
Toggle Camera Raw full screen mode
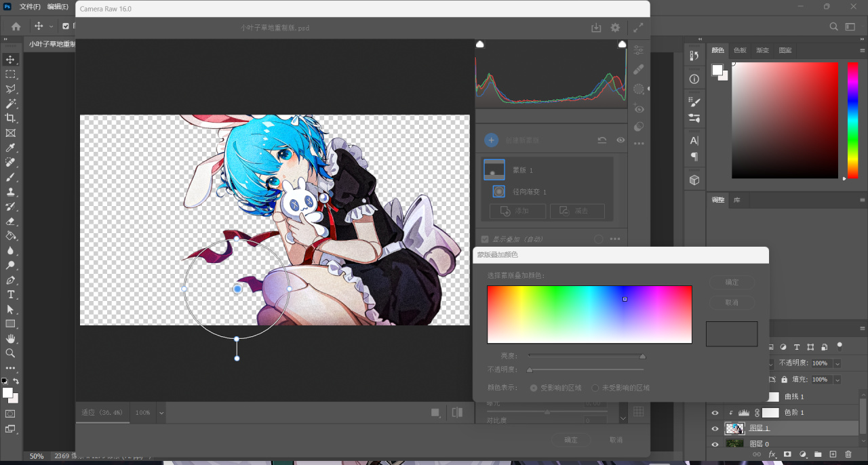click(639, 28)
